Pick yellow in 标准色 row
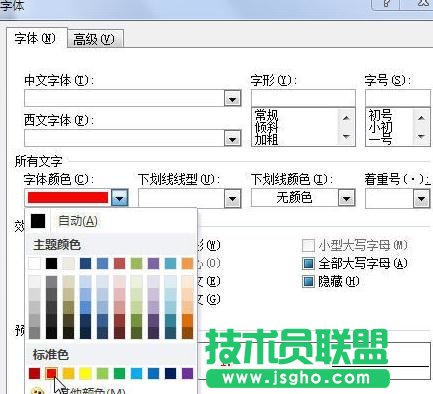The width and height of the screenshot is (433, 394). click(x=85, y=373)
